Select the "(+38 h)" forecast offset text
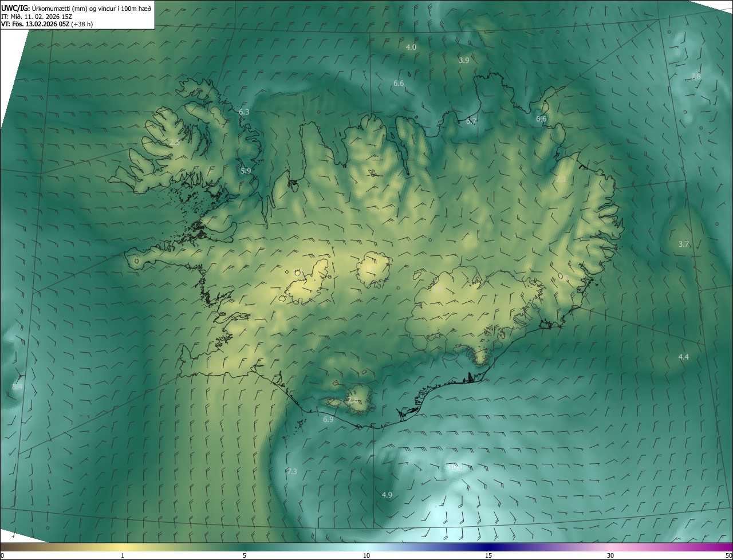733x560 pixels. [x=82, y=24]
